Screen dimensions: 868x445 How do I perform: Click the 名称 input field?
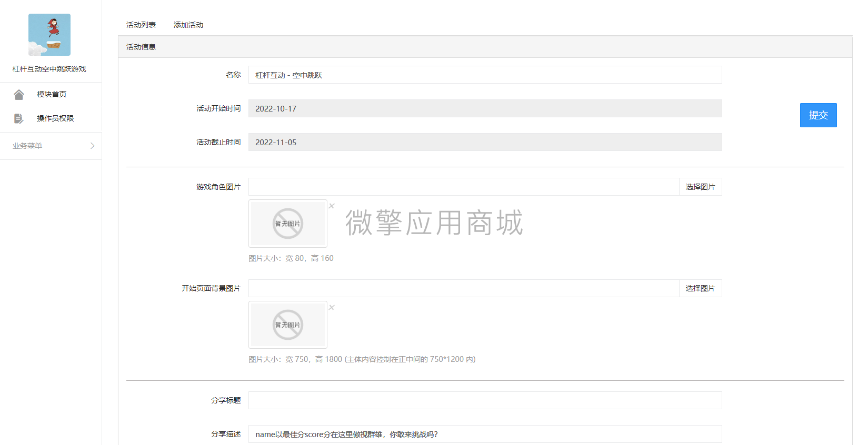click(x=485, y=75)
